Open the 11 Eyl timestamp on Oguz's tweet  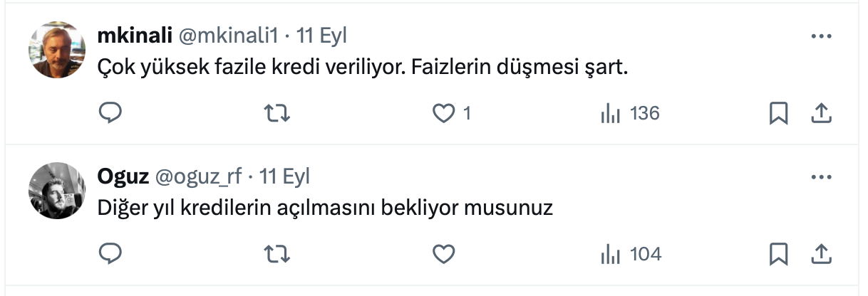(284, 176)
